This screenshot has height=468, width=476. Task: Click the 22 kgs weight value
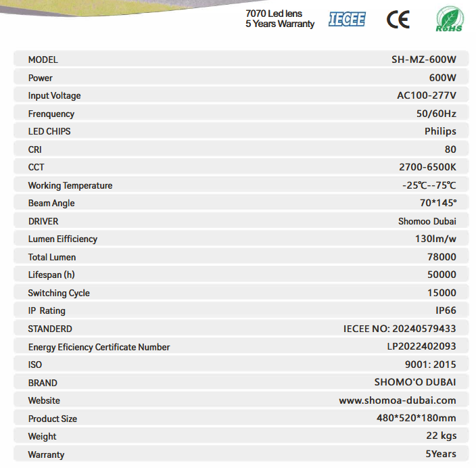439,436
